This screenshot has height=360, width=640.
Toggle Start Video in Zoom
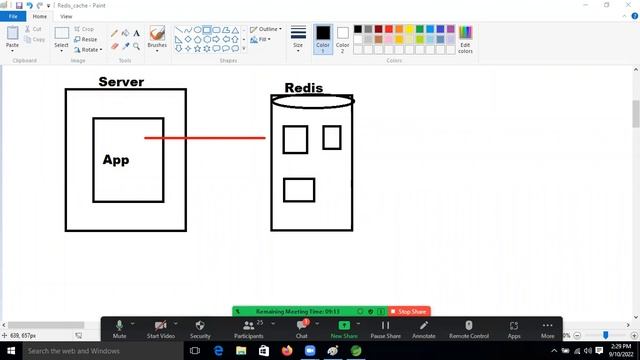(160, 329)
